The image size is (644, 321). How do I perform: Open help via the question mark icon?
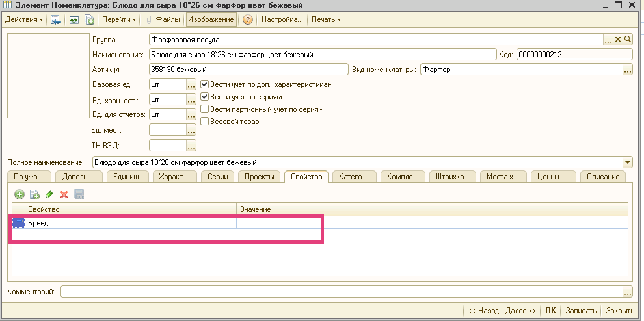248,20
